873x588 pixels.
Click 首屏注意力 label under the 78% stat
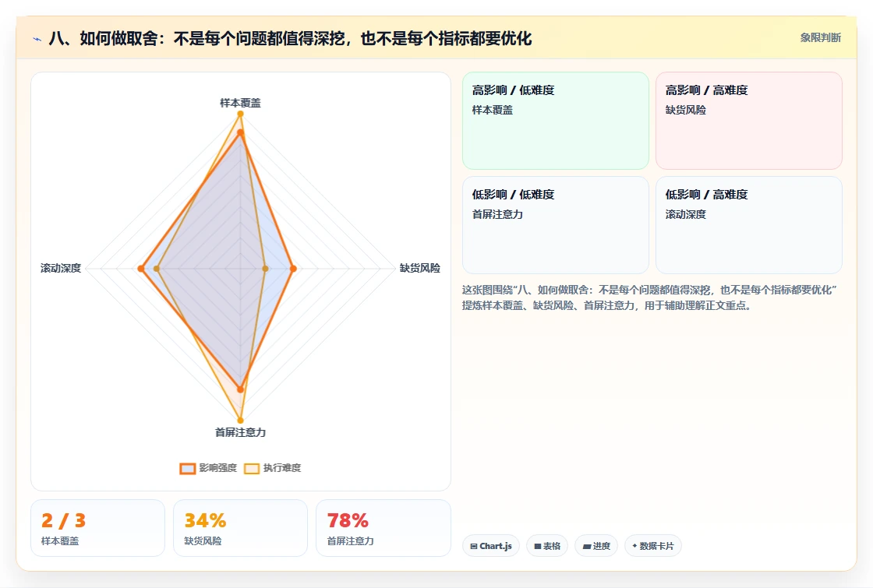point(350,540)
